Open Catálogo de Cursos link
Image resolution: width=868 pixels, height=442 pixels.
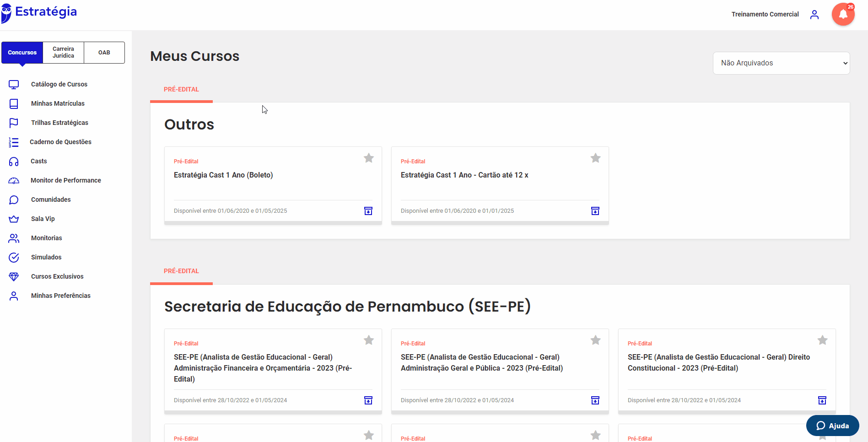(x=59, y=85)
